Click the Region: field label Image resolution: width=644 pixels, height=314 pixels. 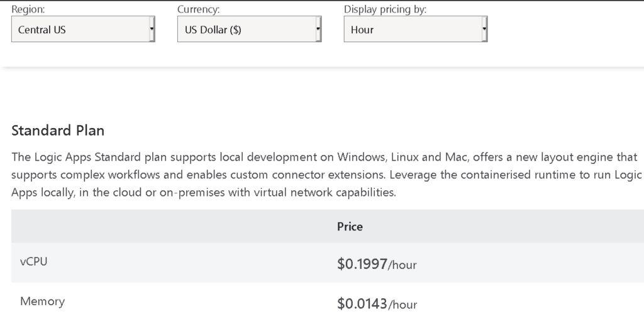[28, 9]
